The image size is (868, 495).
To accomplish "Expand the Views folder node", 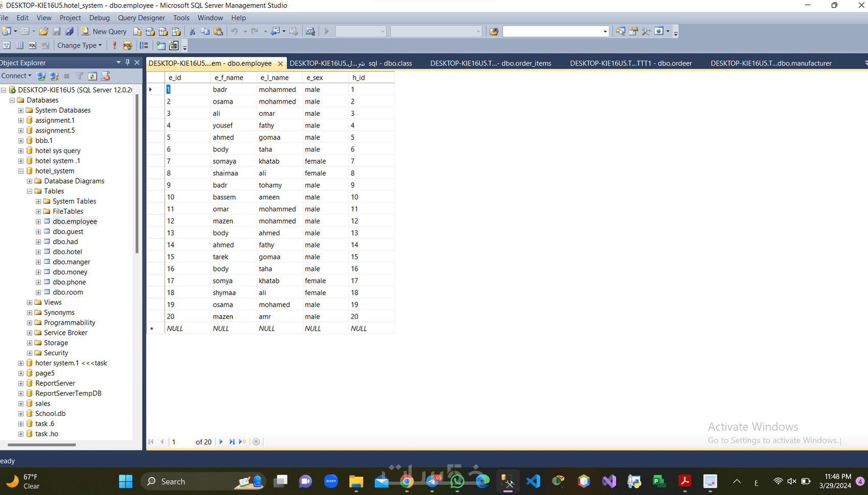I will pos(30,303).
